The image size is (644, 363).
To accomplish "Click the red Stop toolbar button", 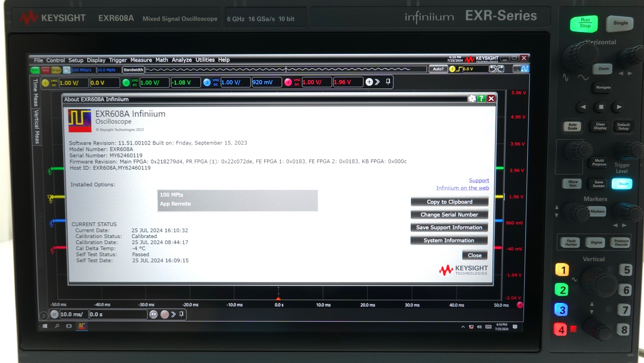I will click(x=45, y=70).
